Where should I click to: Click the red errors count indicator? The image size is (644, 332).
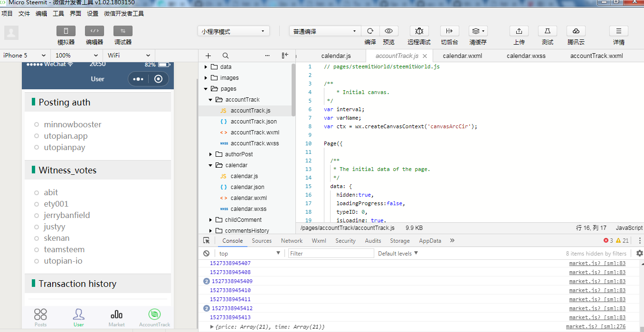(608, 241)
